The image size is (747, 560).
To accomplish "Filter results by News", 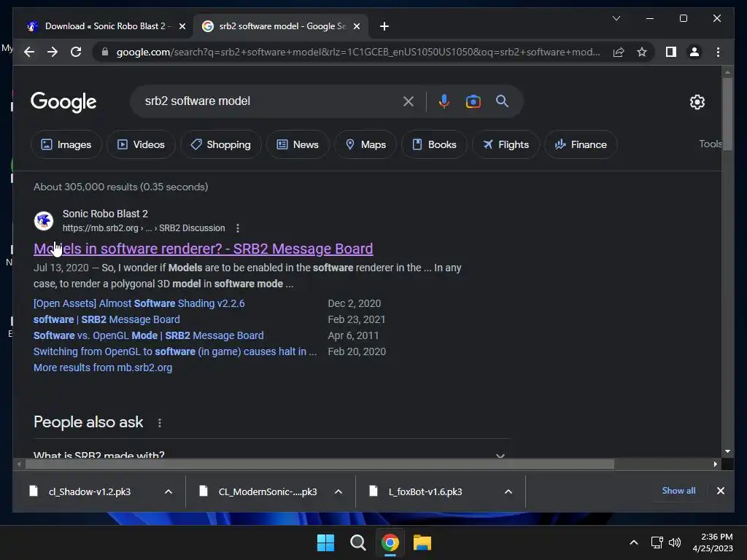I will 298,144.
